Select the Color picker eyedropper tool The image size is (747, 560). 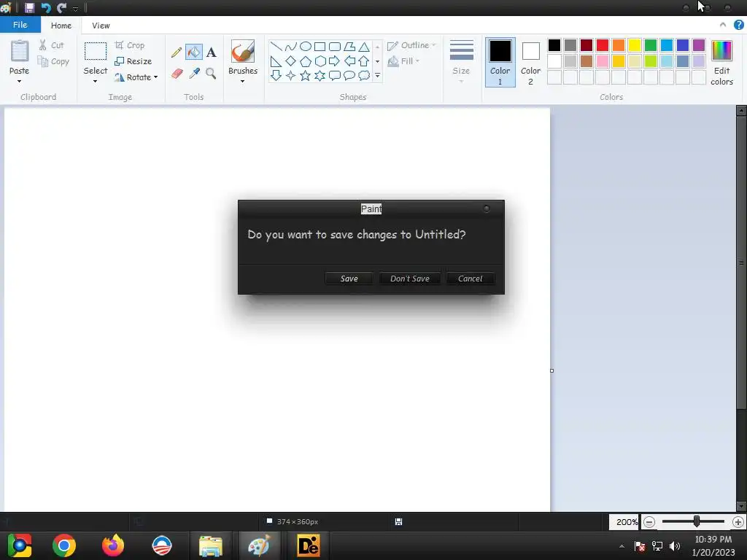point(194,73)
